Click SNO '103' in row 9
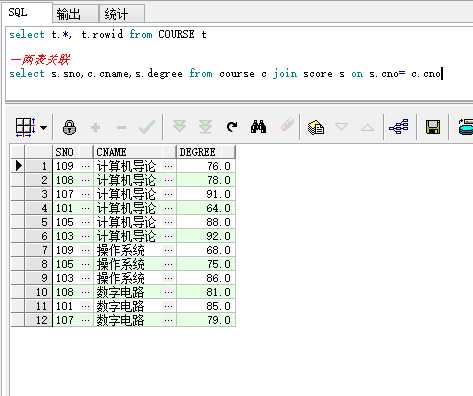This screenshot has width=473, height=396. tap(65, 278)
